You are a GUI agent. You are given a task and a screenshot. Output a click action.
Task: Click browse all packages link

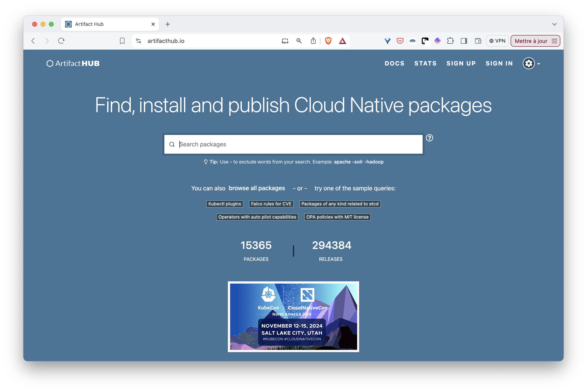[x=257, y=188]
